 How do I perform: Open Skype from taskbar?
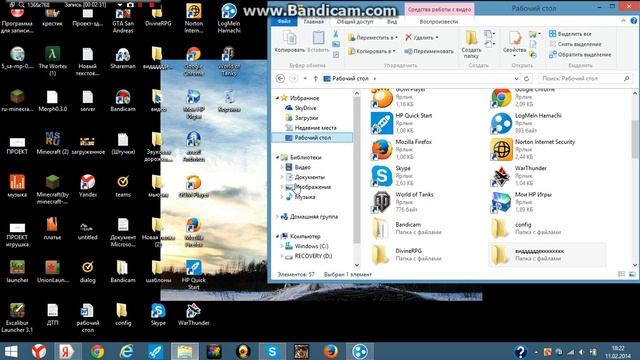point(272,351)
